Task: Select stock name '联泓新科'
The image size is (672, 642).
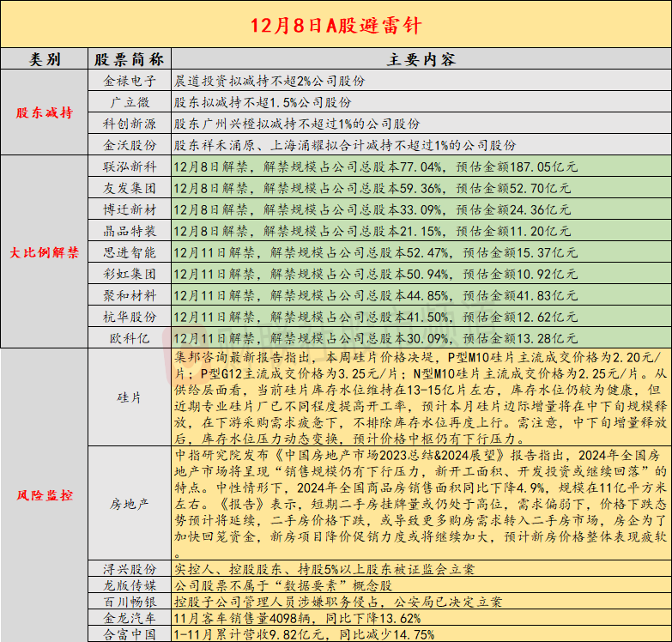Action: coord(130,167)
